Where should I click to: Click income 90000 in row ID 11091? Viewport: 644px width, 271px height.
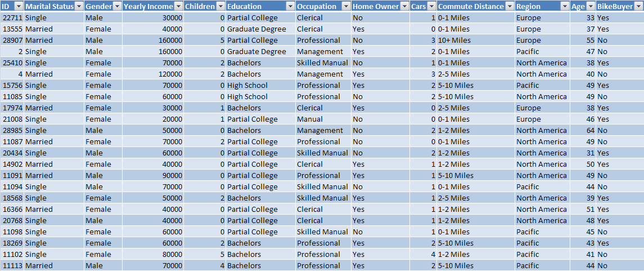click(x=153, y=175)
